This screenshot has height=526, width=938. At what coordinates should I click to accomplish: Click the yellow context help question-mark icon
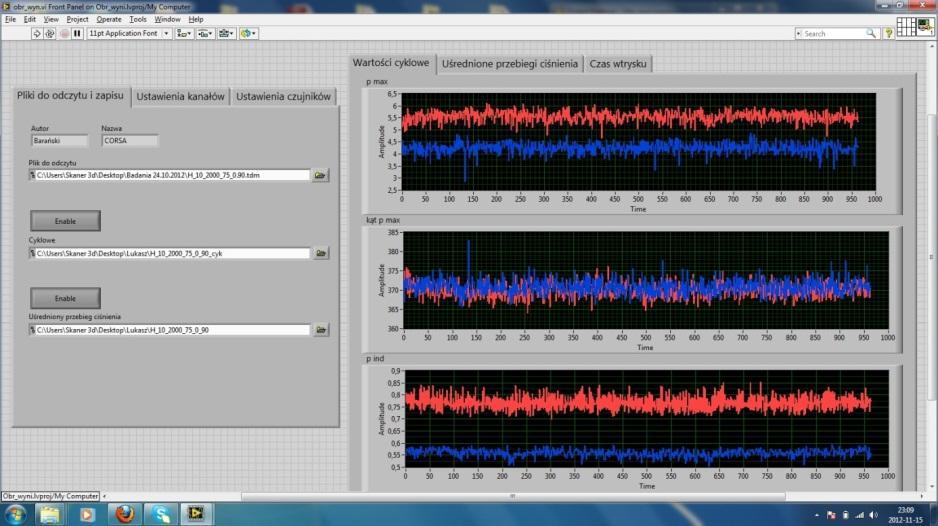[889, 34]
